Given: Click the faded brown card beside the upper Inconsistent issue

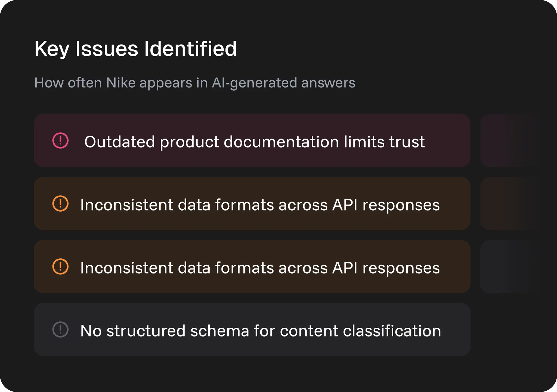Looking at the screenshot, I should pyautogui.click(x=509, y=203).
